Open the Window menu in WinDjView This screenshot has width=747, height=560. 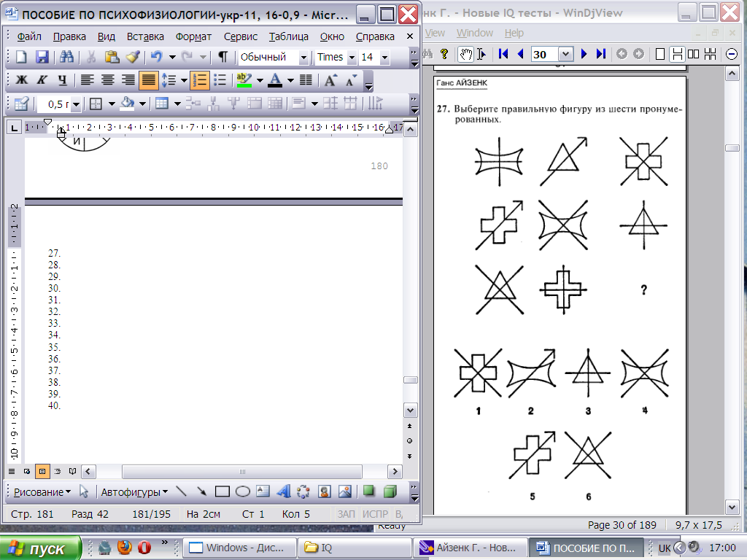(474, 33)
